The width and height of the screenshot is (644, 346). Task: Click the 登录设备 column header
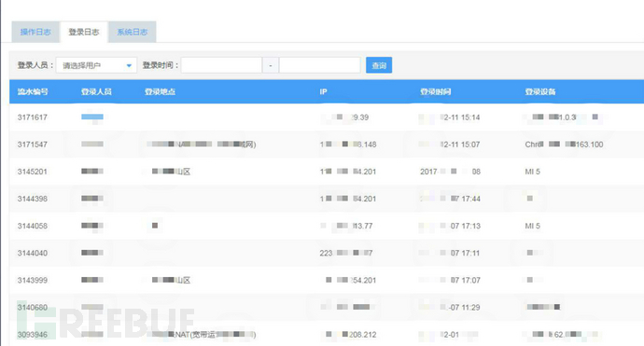[x=540, y=92]
